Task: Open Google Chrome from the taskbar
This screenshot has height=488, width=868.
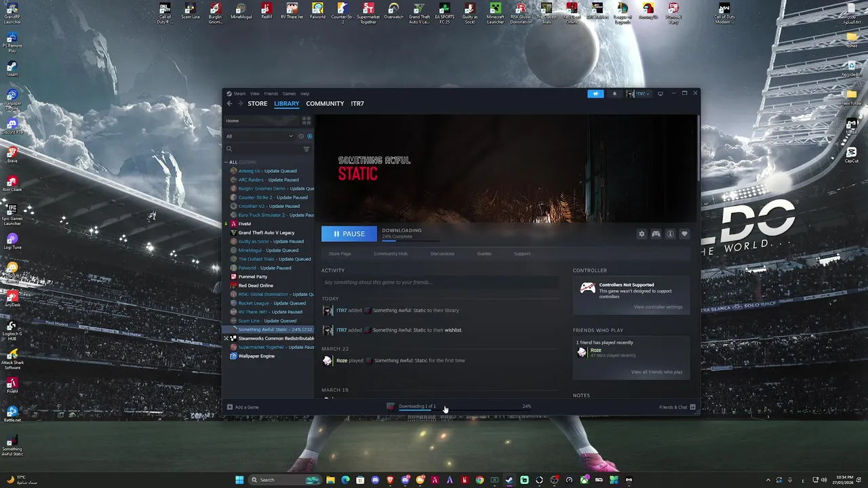Action: click(479, 480)
